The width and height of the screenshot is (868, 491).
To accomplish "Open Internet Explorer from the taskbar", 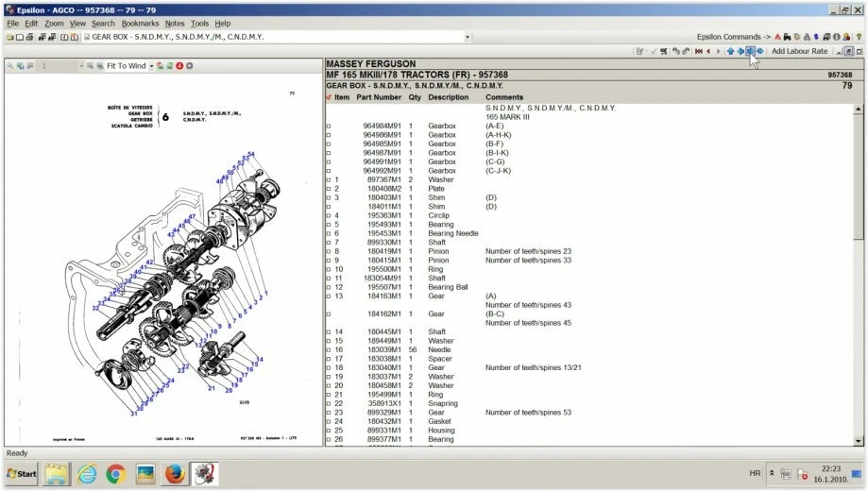I will (87, 474).
